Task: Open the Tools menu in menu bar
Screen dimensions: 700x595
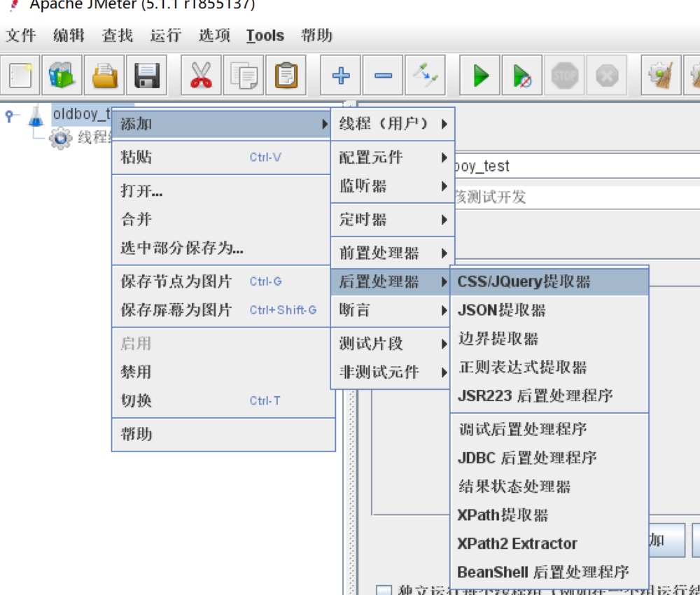Action: pyautogui.click(x=265, y=36)
